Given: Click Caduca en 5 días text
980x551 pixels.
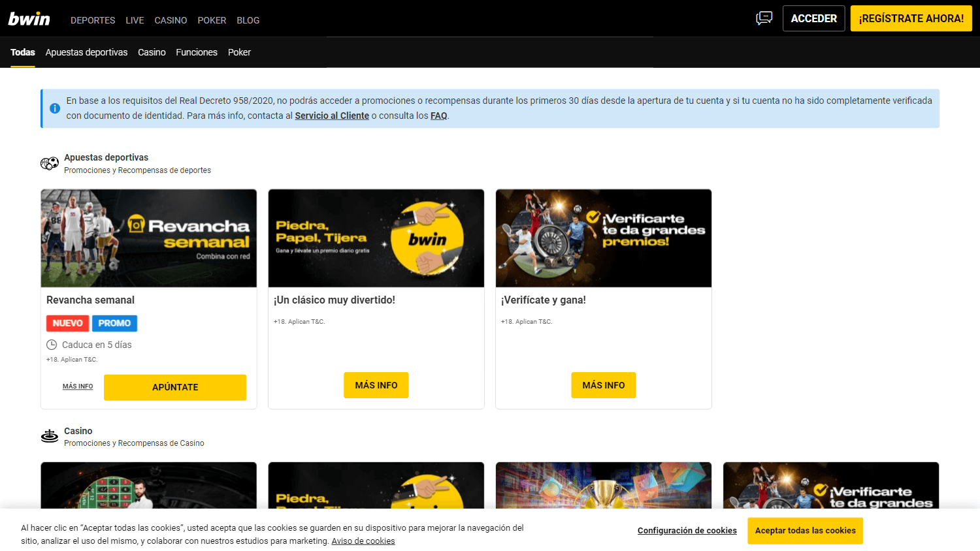Looking at the screenshot, I should [x=97, y=345].
